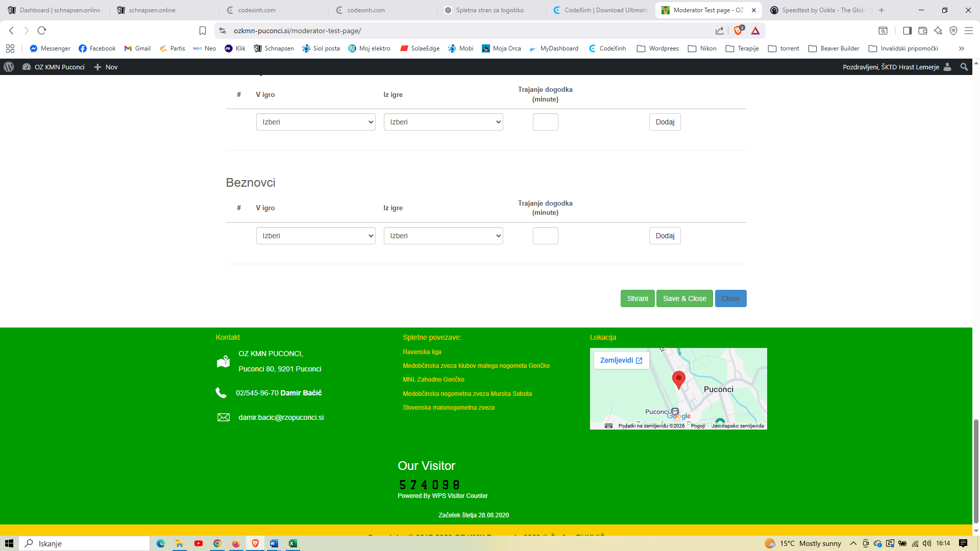This screenshot has height=551, width=980.
Task: Toggle the browser sidebar panel icon
Action: [907, 31]
